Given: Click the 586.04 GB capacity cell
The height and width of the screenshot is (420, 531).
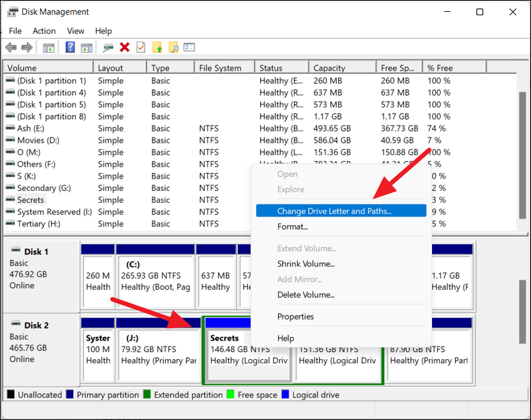Looking at the screenshot, I should coord(332,140).
